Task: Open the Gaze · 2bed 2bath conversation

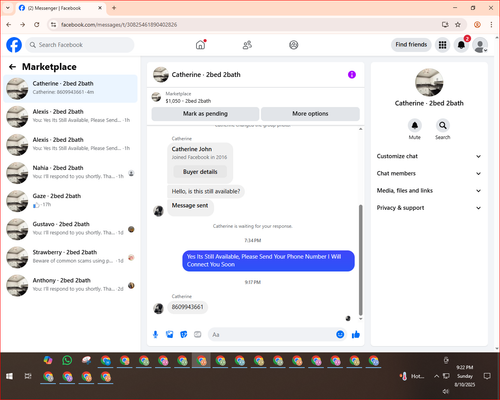Action: [70, 201]
